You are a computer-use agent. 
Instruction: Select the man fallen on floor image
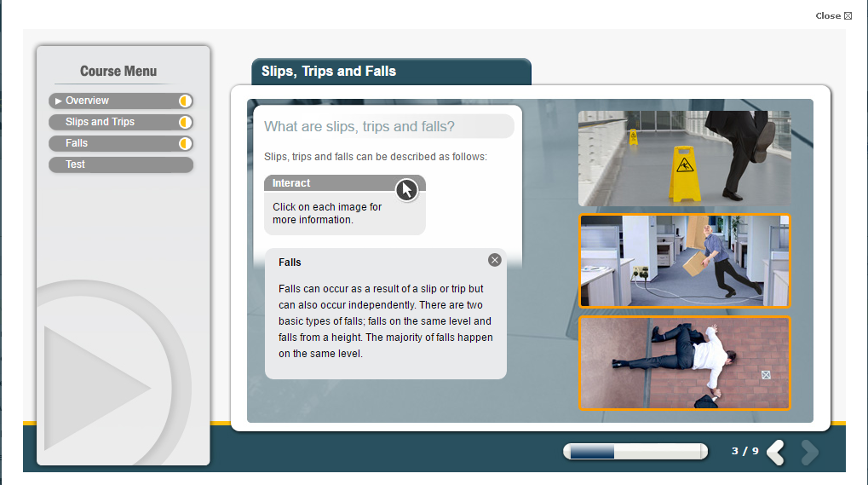point(684,363)
